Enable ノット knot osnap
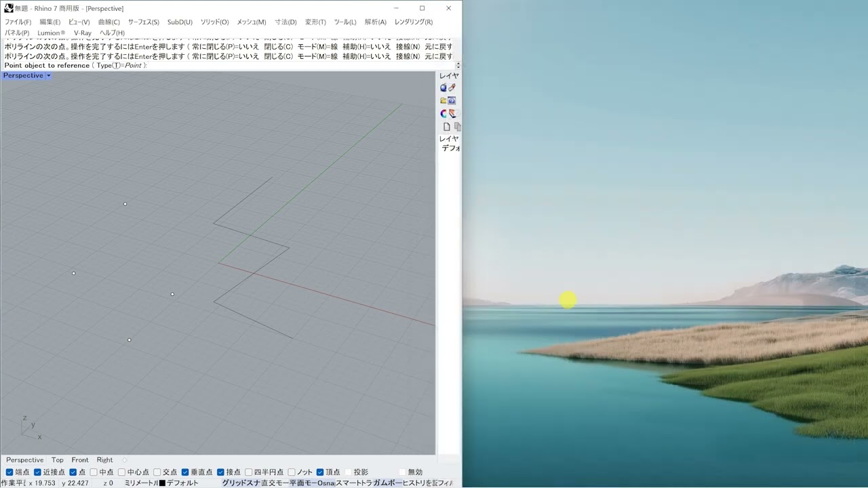This screenshot has height=488, width=868. (x=292, y=472)
